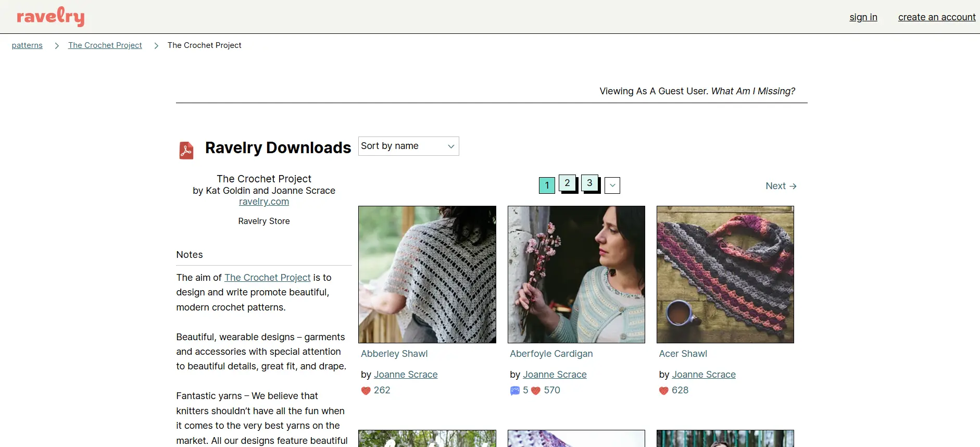Viewport: 980px width, 447px height.
Task: Click the Notes section heading
Action: (x=190, y=255)
